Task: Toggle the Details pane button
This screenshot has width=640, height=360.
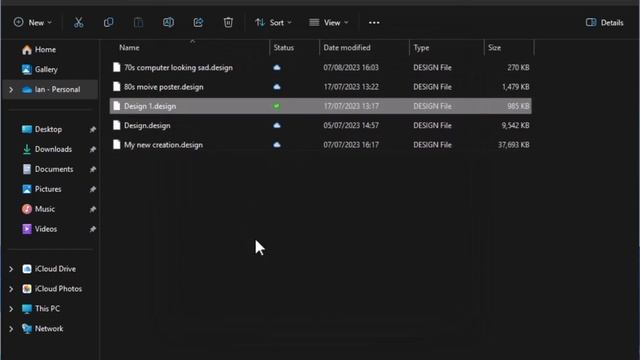Action: pos(604,22)
